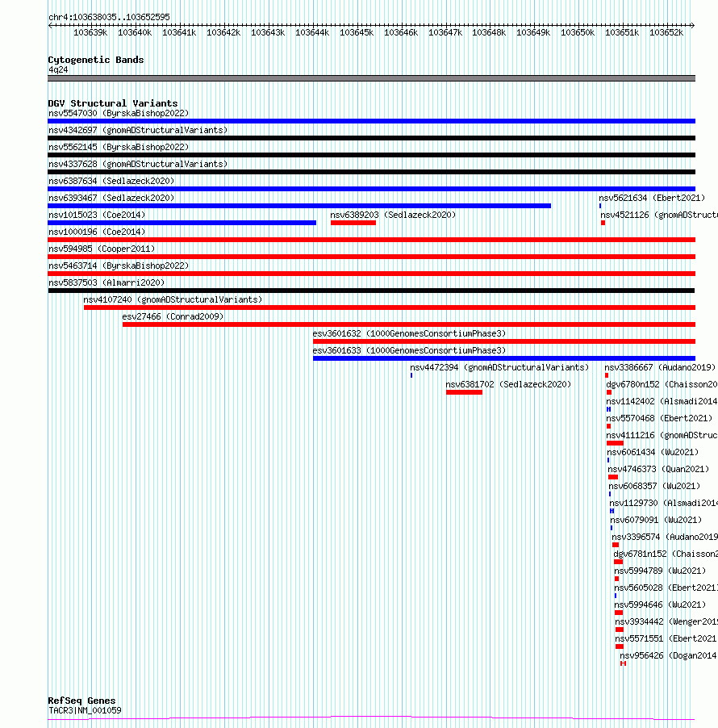Open variant nsv4107240 (gnomADStructuralVariants)
The height and width of the screenshot is (728, 718).
point(173,299)
